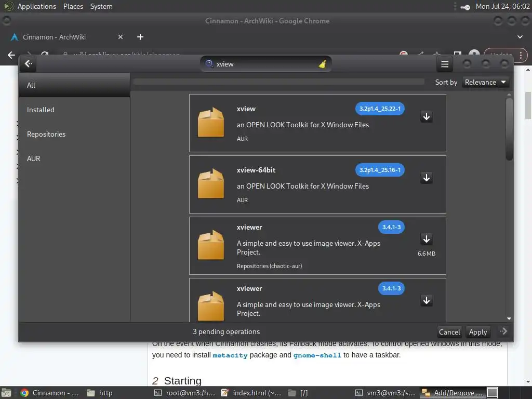
Task: Select the Installed category
Action: (x=74, y=110)
